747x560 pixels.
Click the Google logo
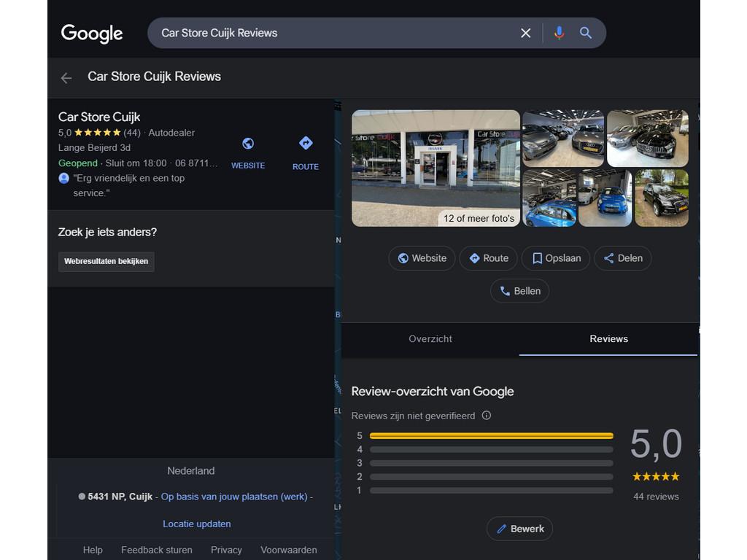click(x=92, y=34)
